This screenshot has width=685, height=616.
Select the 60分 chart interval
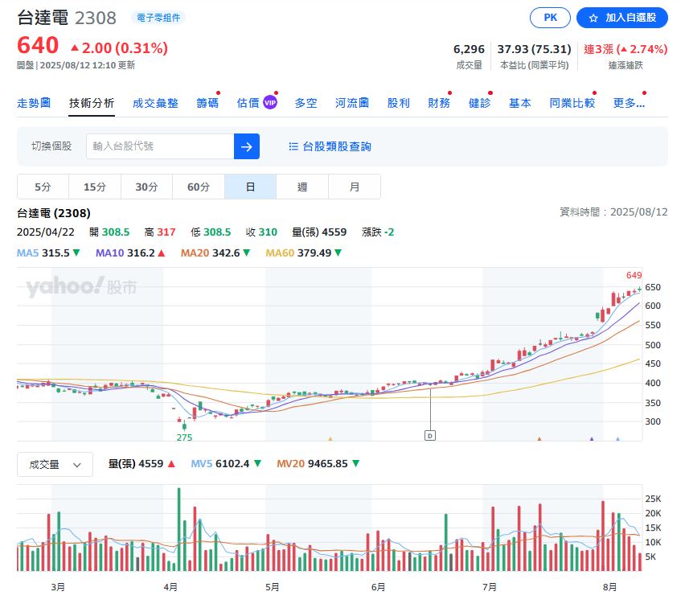coord(199,187)
